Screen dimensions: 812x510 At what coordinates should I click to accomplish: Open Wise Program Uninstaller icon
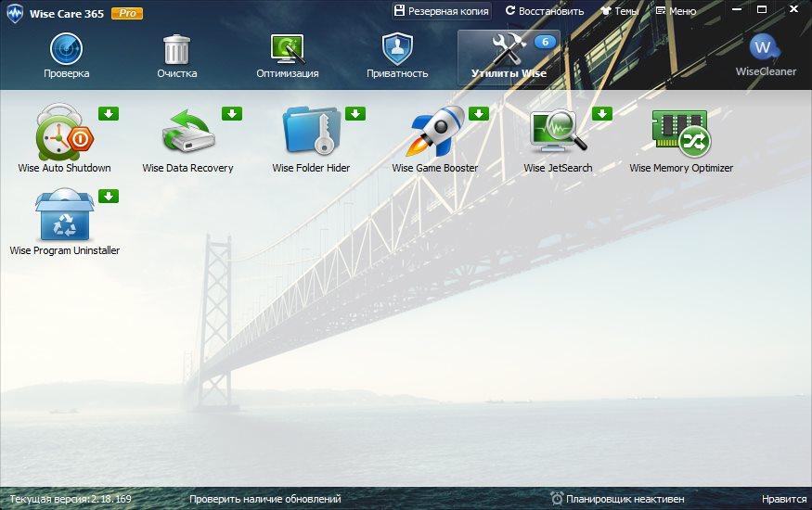[x=64, y=215]
